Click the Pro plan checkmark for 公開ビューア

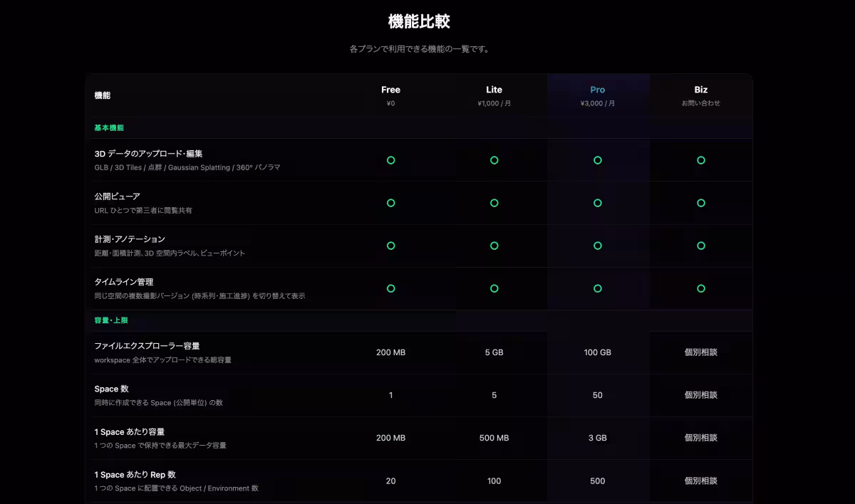pyautogui.click(x=597, y=203)
